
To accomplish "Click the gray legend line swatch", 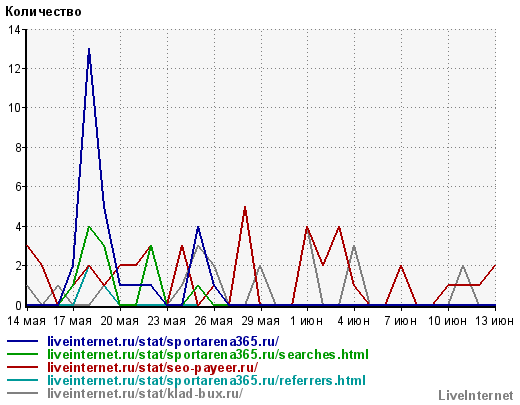I will click(22, 393).
